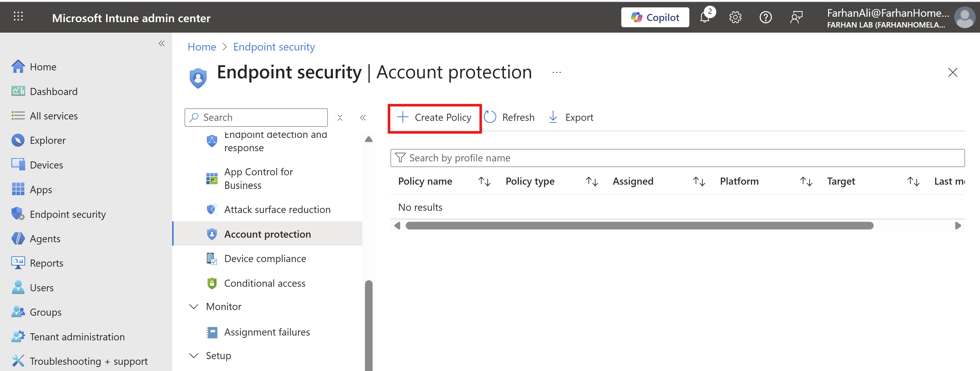This screenshot has width=980, height=371.
Task: Go to the Home breadcrumb link
Action: click(202, 47)
